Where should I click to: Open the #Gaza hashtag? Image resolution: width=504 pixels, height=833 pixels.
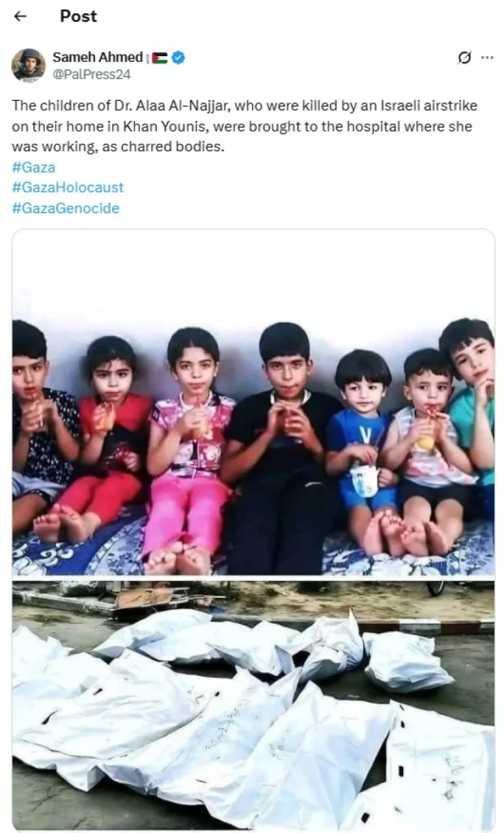tap(33, 168)
